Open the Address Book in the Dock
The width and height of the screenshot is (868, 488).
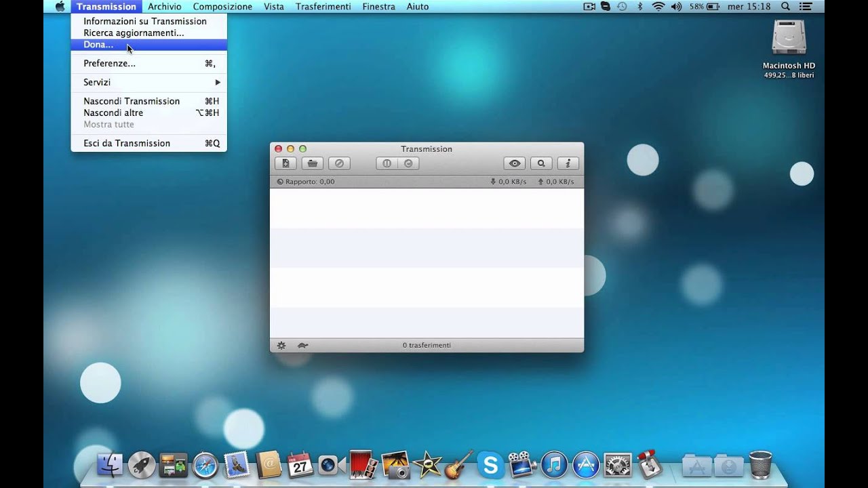(x=269, y=465)
